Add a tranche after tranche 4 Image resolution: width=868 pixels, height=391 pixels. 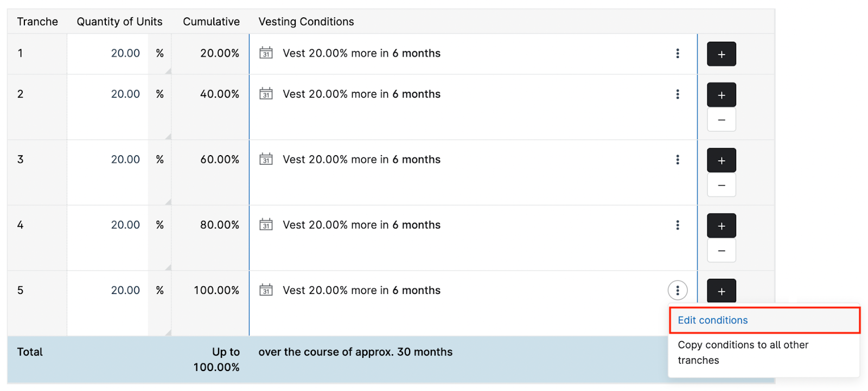[721, 226]
